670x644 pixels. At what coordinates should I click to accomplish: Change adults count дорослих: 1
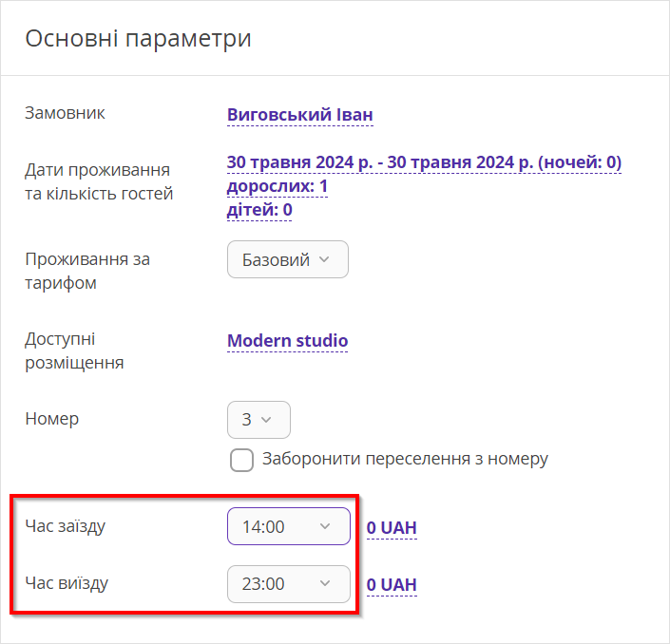coord(278,186)
